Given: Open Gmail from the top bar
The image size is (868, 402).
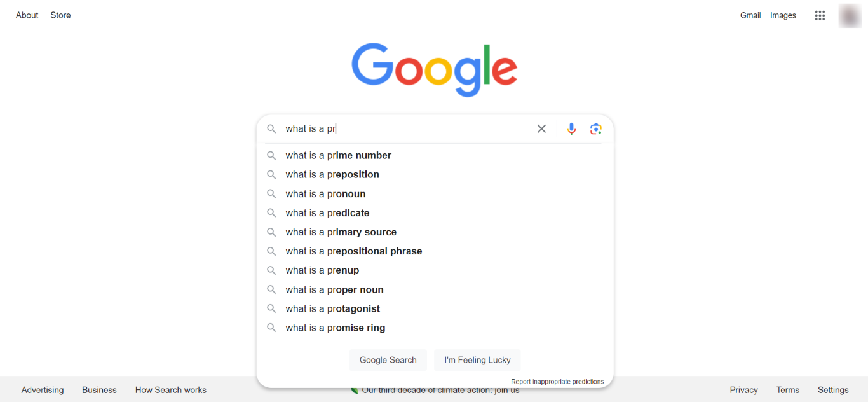Looking at the screenshot, I should (x=750, y=15).
